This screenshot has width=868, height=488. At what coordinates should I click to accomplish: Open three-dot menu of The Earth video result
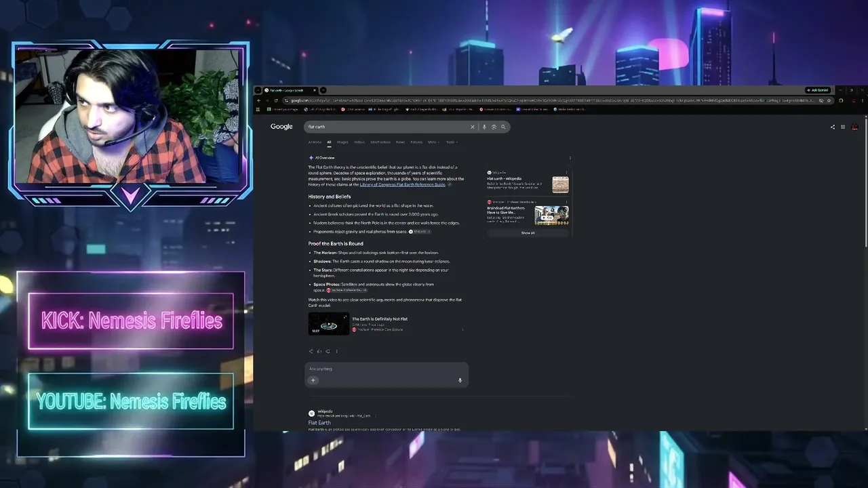pyautogui.click(x=462, y=329)
